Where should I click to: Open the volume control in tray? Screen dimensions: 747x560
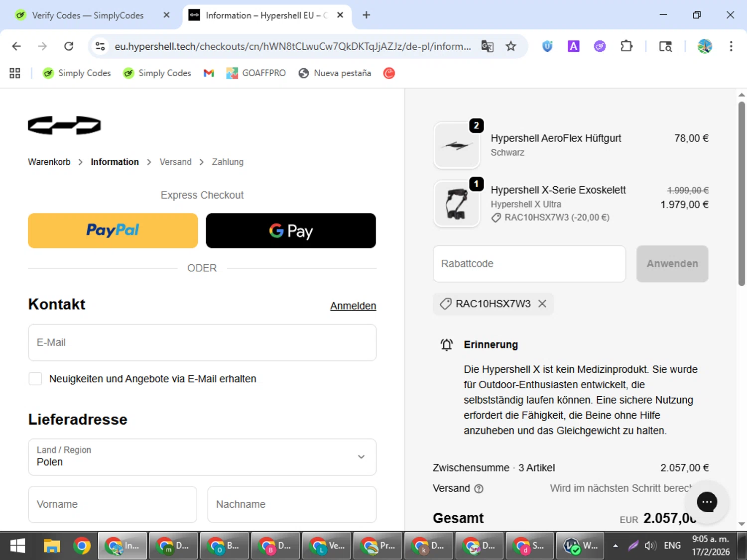coord(650,546)
